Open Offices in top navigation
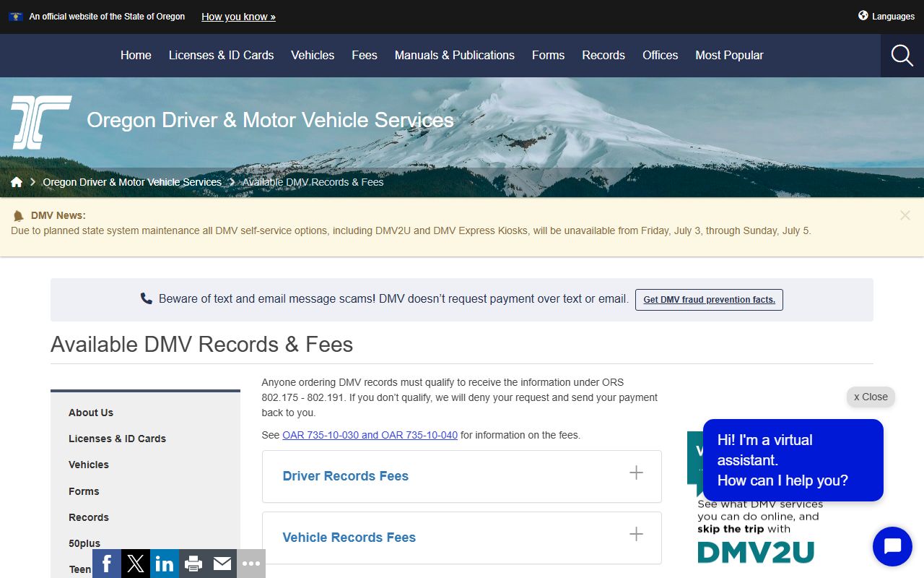 click(661, 55)
